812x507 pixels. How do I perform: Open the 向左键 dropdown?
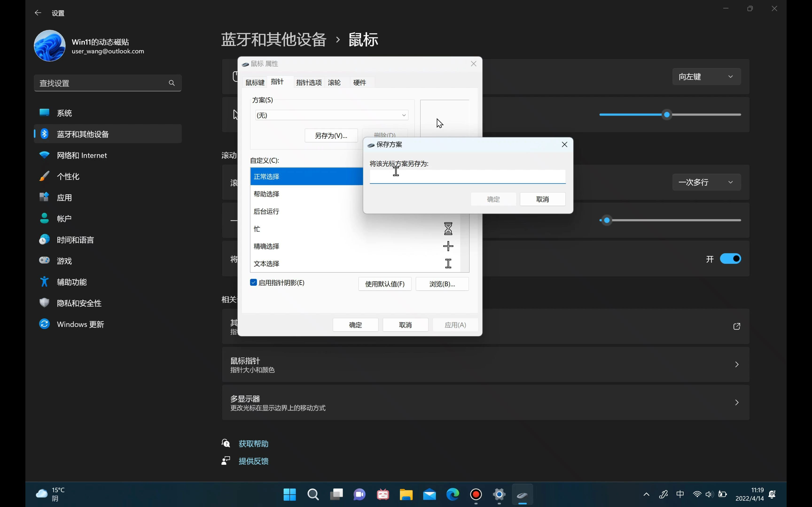click(x=707, y=77)
